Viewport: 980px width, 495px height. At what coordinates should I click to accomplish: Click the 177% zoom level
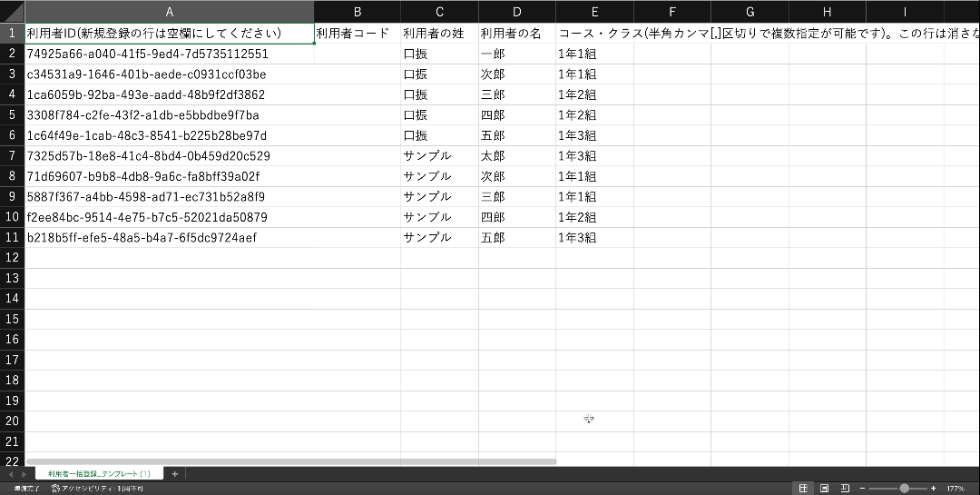[955, 488]
